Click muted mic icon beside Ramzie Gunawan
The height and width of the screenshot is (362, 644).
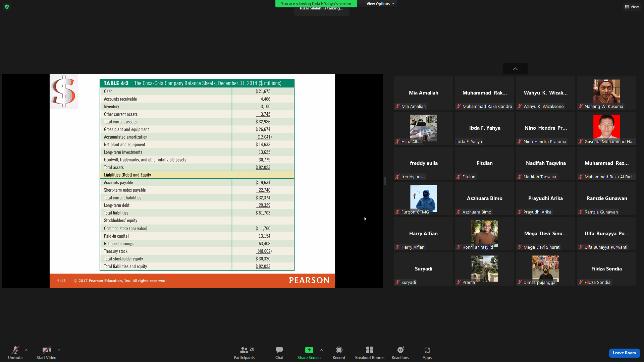(x=581, y=212)
